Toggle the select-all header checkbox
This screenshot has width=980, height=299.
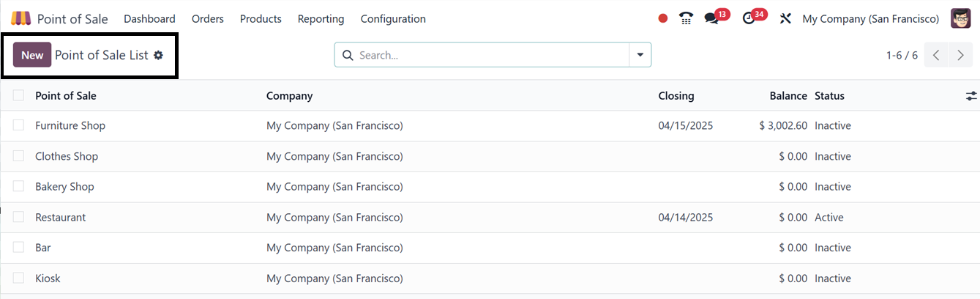click(18, 95)
